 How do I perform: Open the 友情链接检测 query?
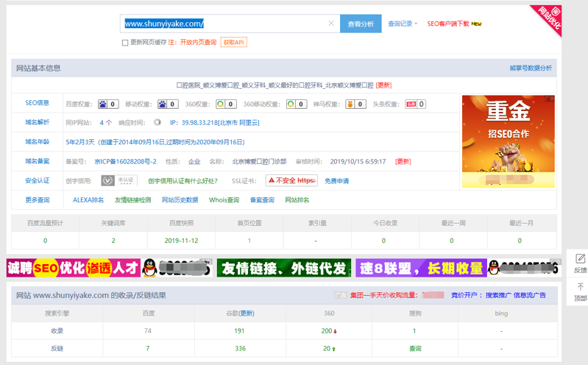click(x=132, y=200)
